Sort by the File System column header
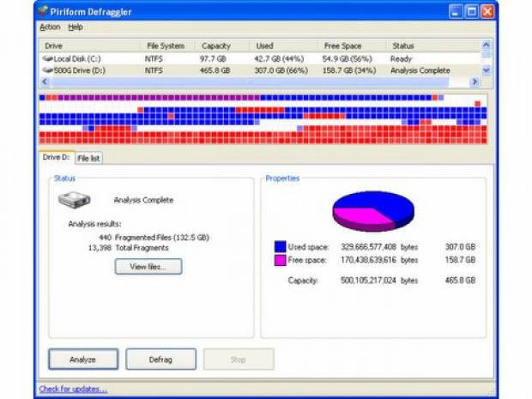 [x=168, y=45]
